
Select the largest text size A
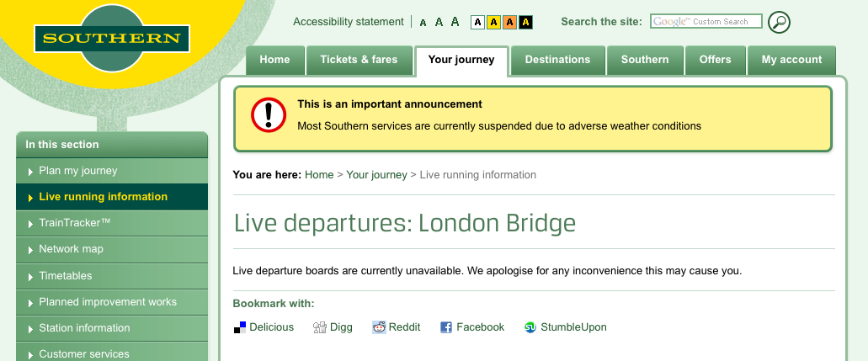[x=455, y=22]
